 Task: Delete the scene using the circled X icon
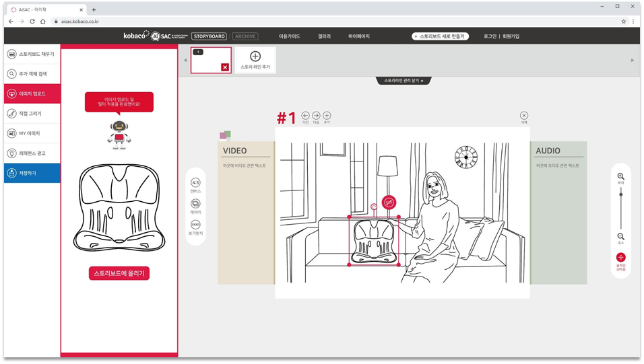(524, 116)
